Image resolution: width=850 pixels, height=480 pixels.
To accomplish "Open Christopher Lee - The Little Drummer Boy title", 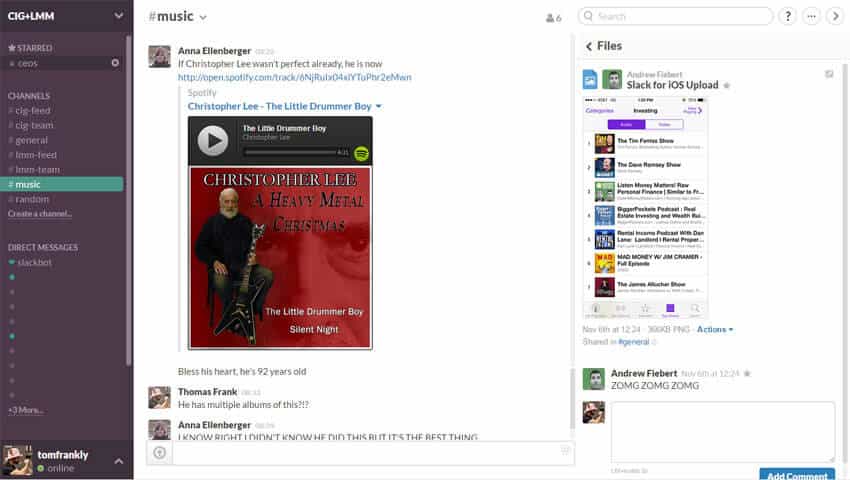I will pos(279,106).
